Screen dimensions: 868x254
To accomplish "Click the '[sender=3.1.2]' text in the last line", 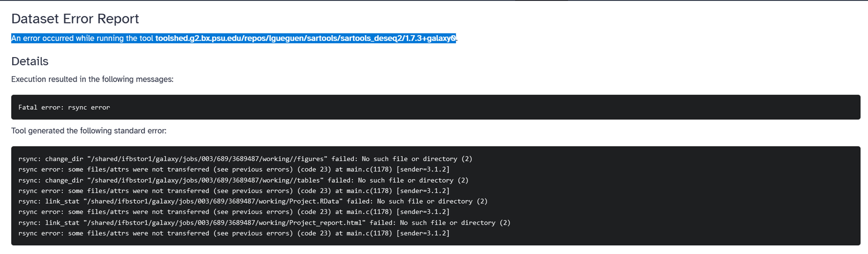I will pyautogui.click(x=423, y=233).
